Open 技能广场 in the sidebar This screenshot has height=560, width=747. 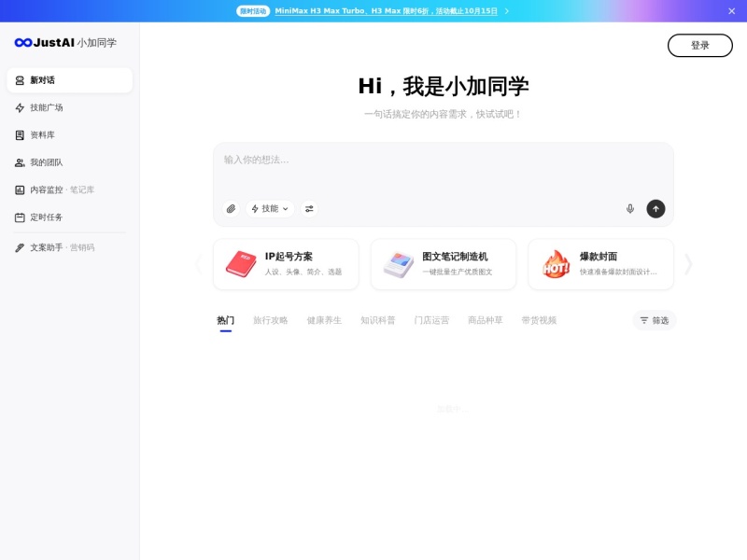point(69,107)
